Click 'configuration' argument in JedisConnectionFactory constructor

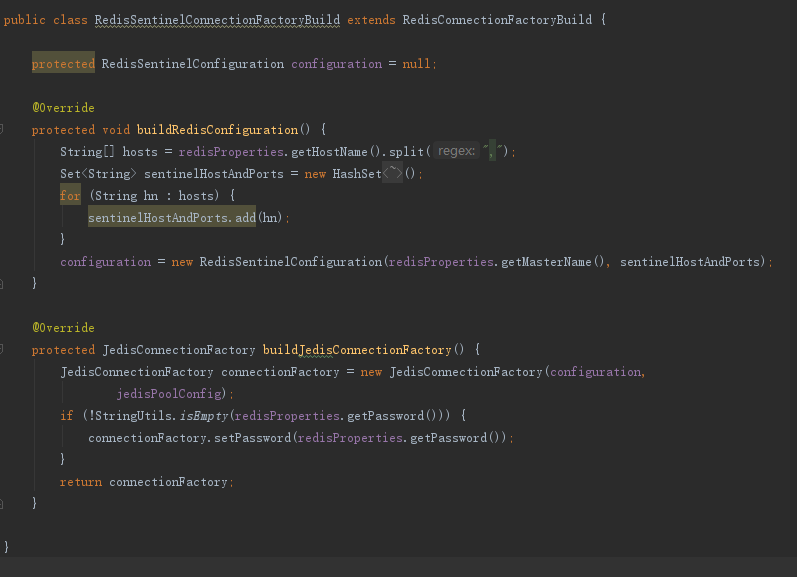[595, 372]
